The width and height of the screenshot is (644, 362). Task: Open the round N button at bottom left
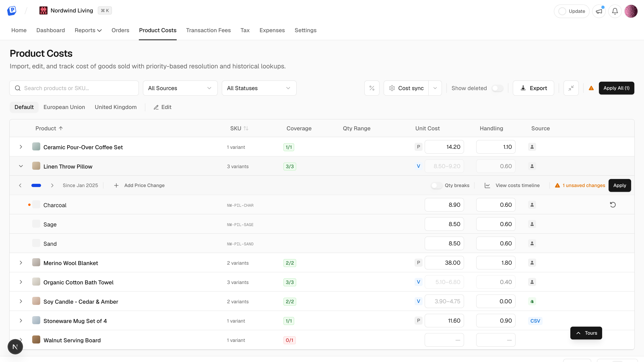pyautogui.click(x=15, y=347)
